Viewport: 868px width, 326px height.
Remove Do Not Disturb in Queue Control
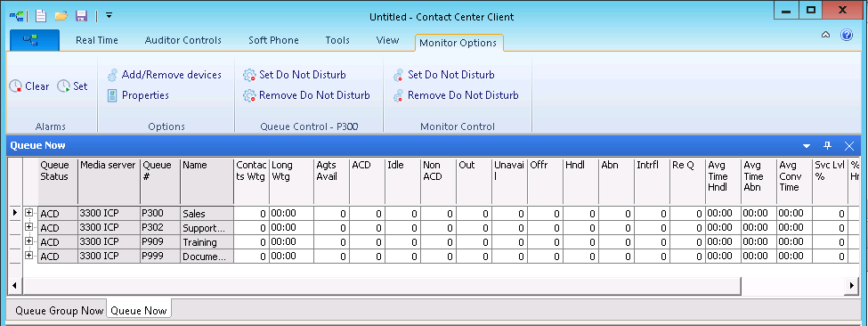click(306, 95)
